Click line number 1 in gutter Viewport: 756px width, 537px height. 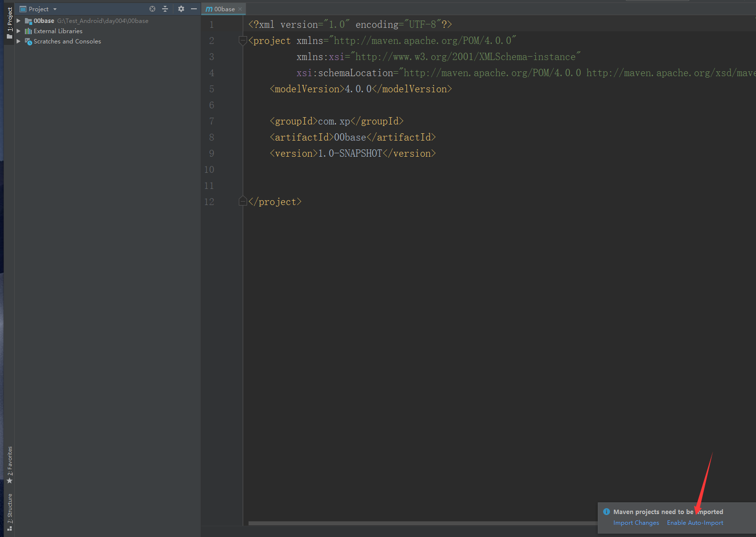pos(211,24)
